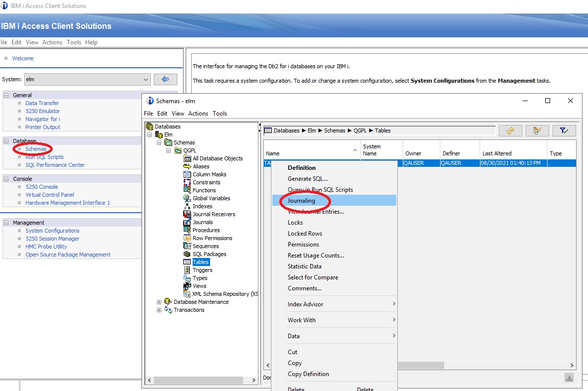The height and width of the screenshot is (391, 588).
Task: Expand the Database Maintenance tree node
Action: point(159,302)
